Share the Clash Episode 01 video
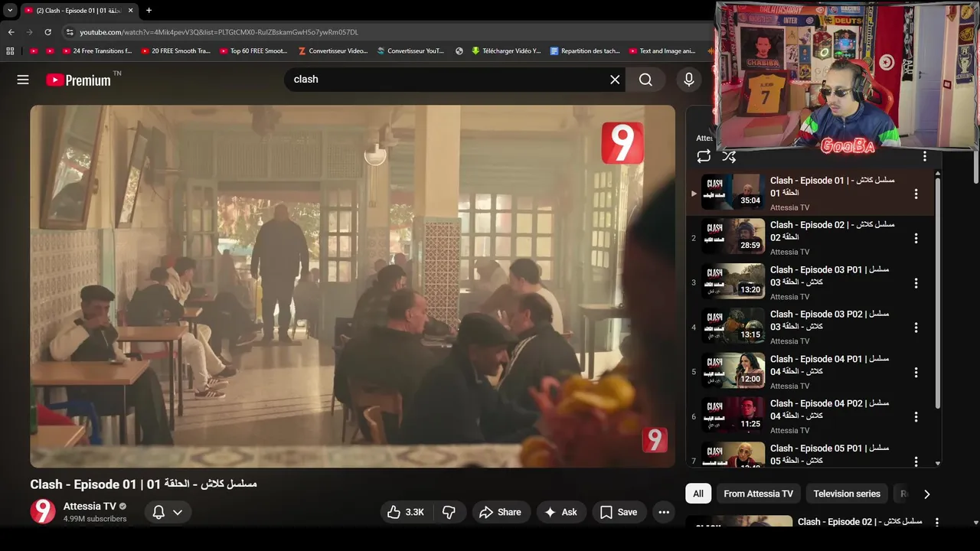 click(x=500, y=512)
